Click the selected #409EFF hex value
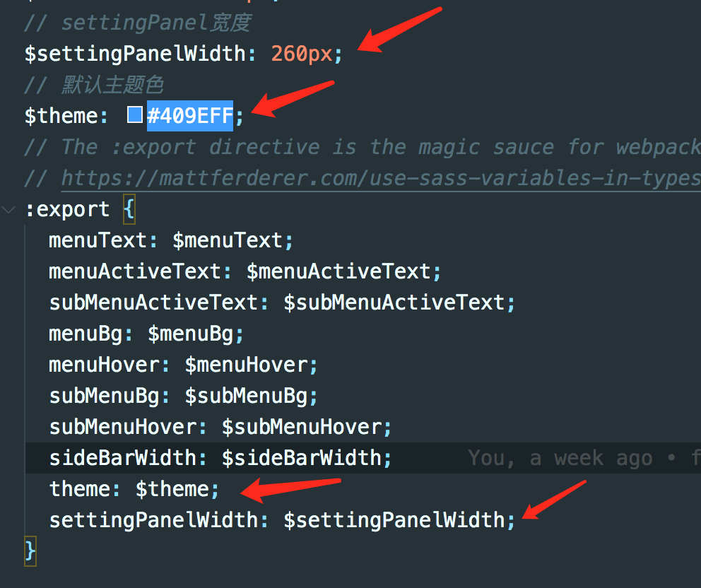Viewport: 701px width, 588px height. pyautogui.click(x=189, y=116)
